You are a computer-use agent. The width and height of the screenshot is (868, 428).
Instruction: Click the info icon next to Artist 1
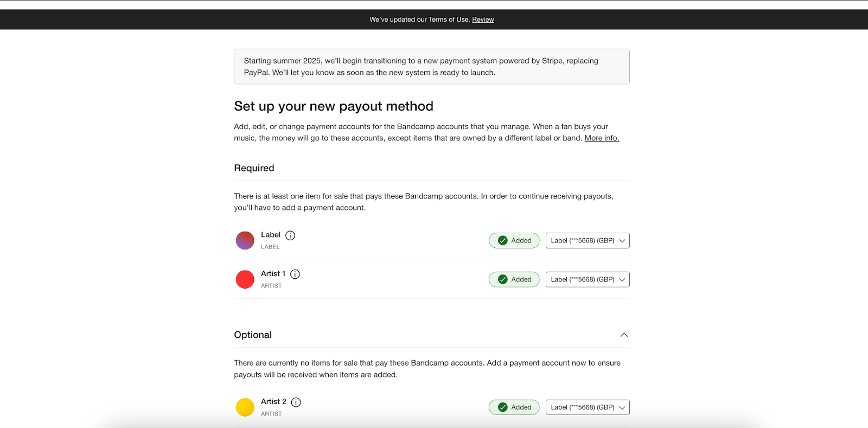(x=295, y=274)
